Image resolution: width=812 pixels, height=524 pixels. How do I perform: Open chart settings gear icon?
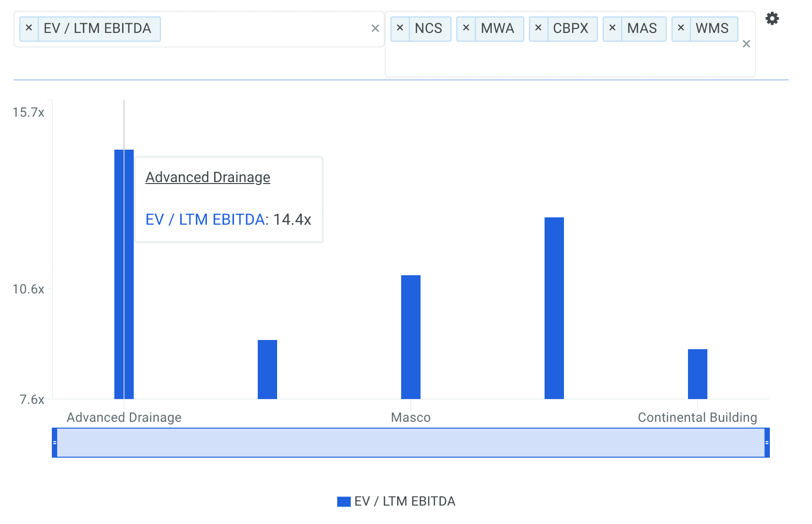tap(772, 19)
